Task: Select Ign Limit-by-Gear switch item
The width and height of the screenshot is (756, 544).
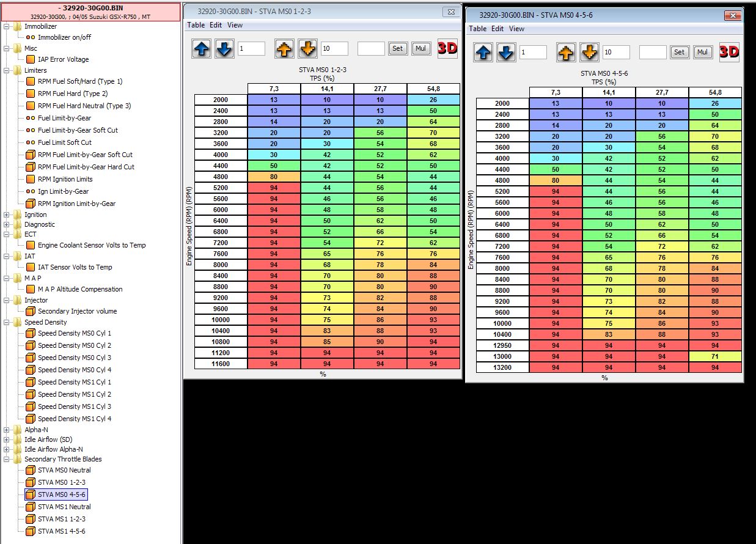Action: tap(63, 191)
